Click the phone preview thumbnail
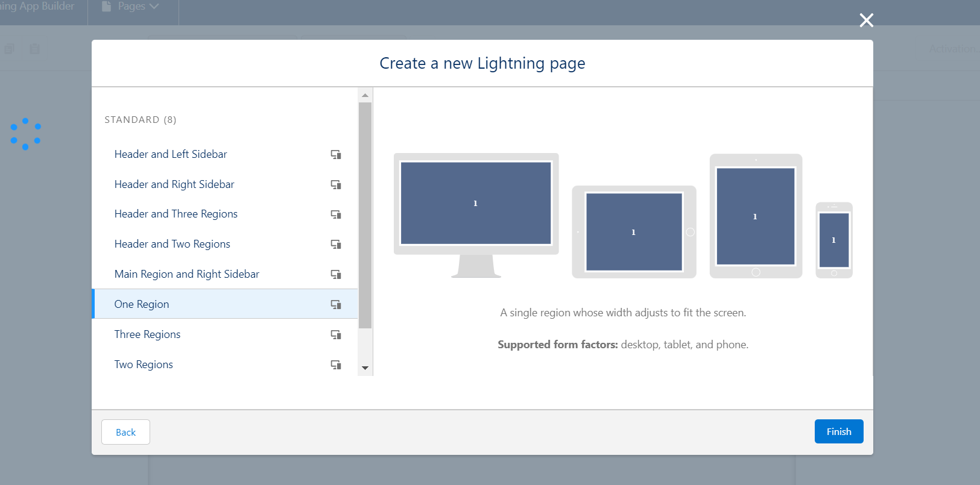The width and height of the screenshot is (980, 485). [x=834, y=240]
